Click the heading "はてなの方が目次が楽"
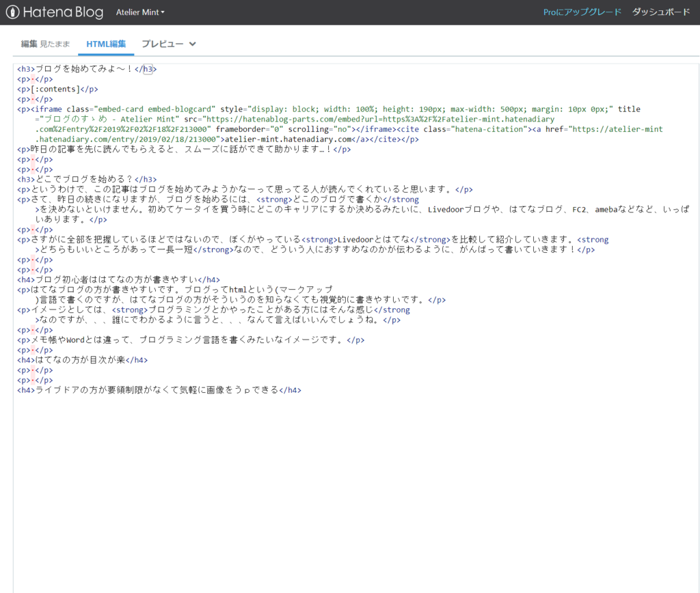 [82, 360]
